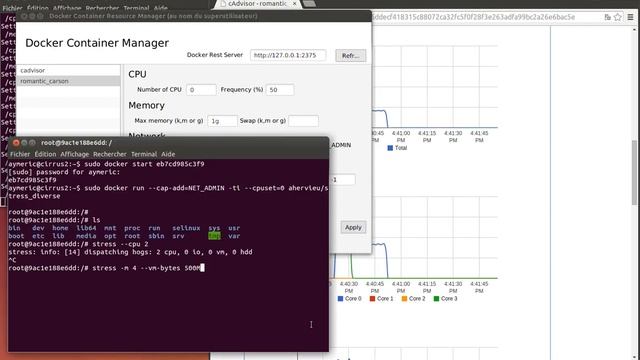The width and height of the screenshot is (640, 360).
Task: Toggle the Total legend swatch
Action: point(390,148)
